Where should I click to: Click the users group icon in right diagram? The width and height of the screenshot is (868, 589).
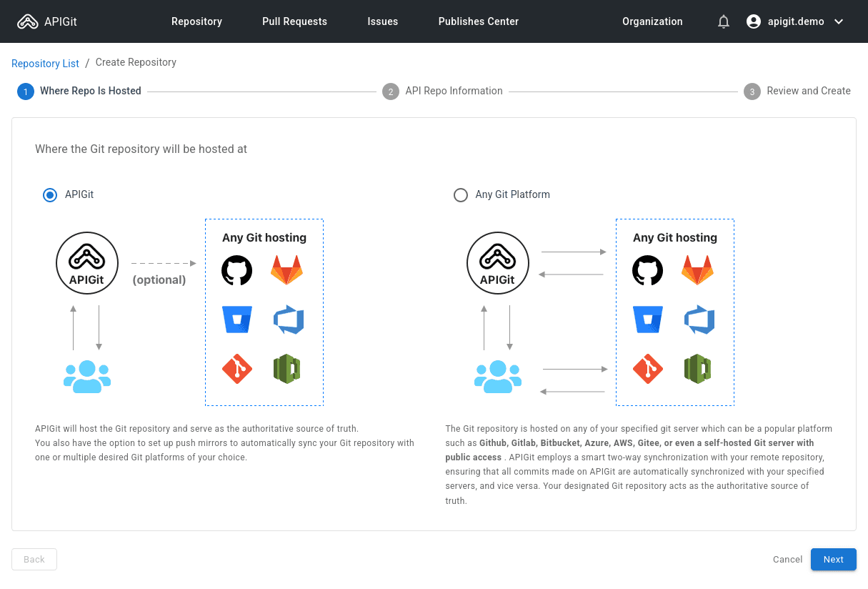(x=498, y=377)
